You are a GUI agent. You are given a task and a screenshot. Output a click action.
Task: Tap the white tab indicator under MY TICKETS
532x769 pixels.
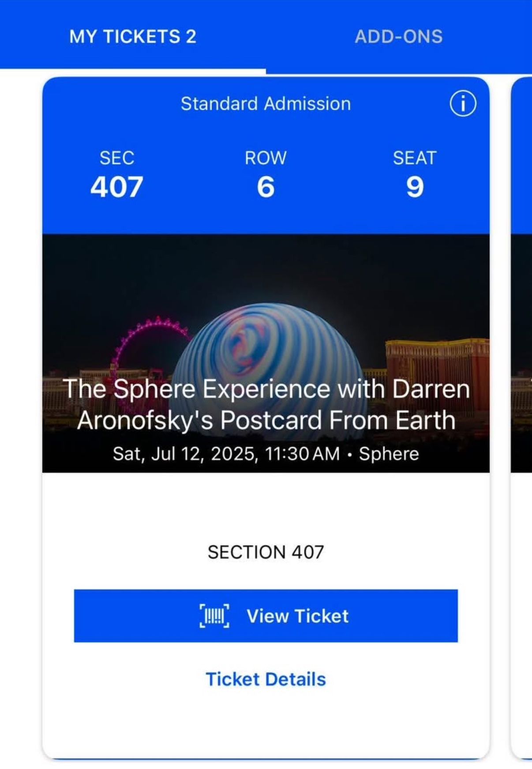(x=133, y=71)
